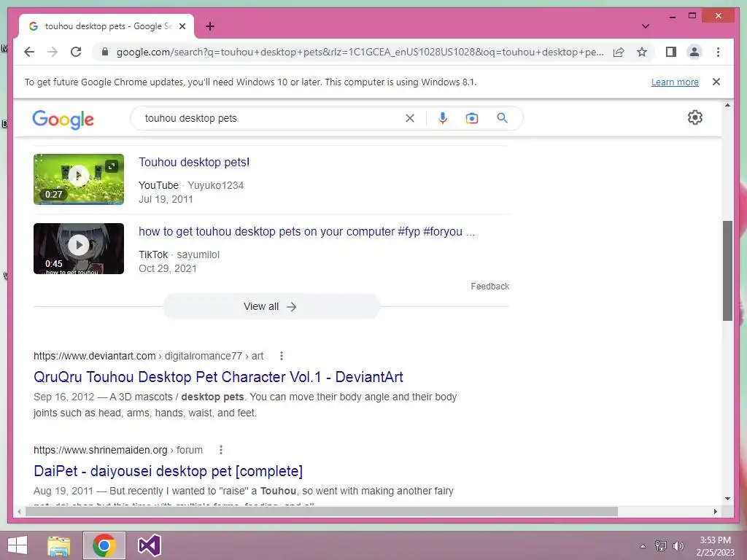This screenshot has width=747, height=560.
Task: Click the Chrome taskbar icon
Action: pos(104,545)
